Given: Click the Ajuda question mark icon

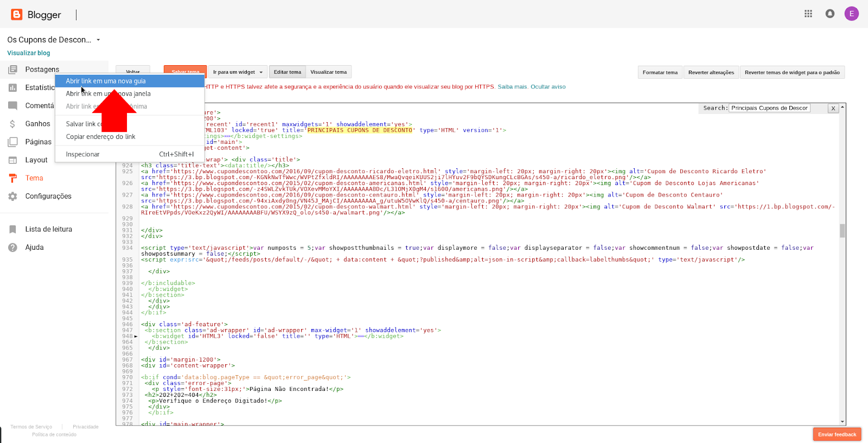Looking at the screenshot, I should [12, 248].
